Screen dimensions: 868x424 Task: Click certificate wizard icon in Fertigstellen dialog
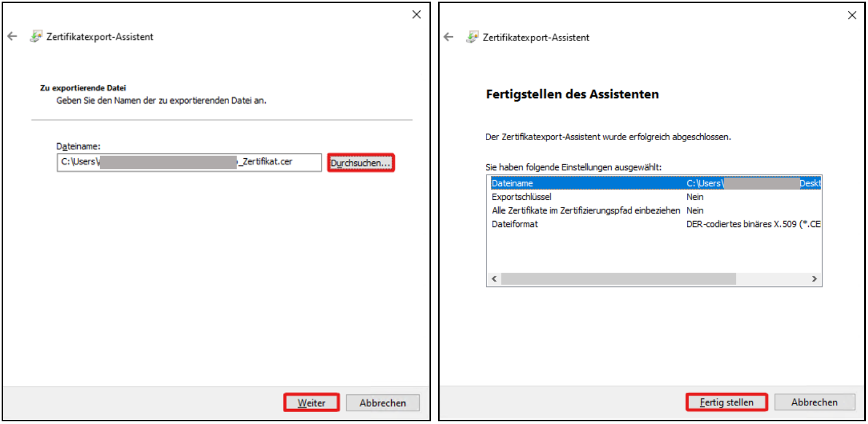click(x=472, y=37)
